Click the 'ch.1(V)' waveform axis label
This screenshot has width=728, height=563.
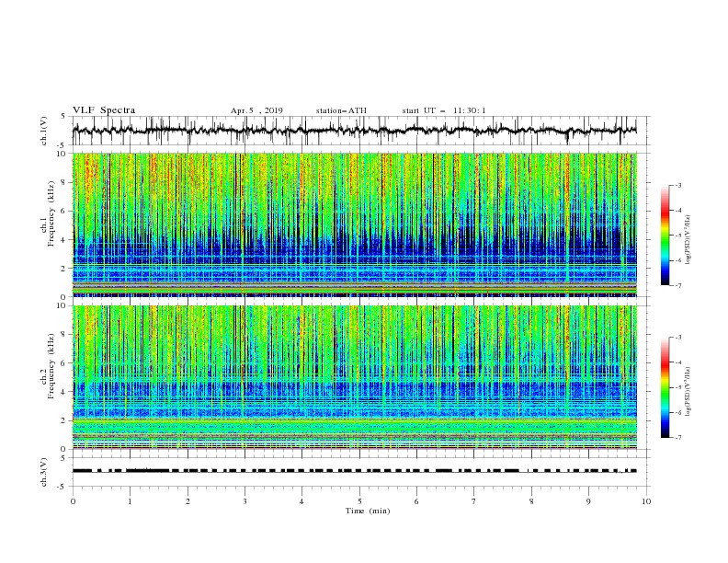(44, 131)
